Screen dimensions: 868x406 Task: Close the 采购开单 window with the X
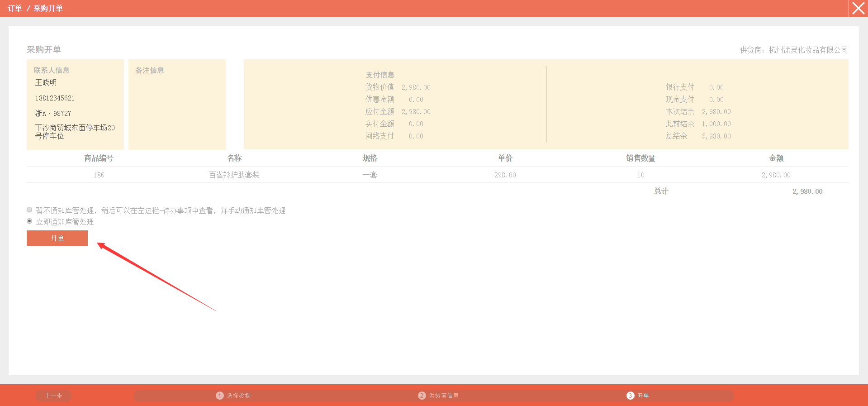(858, 9)
